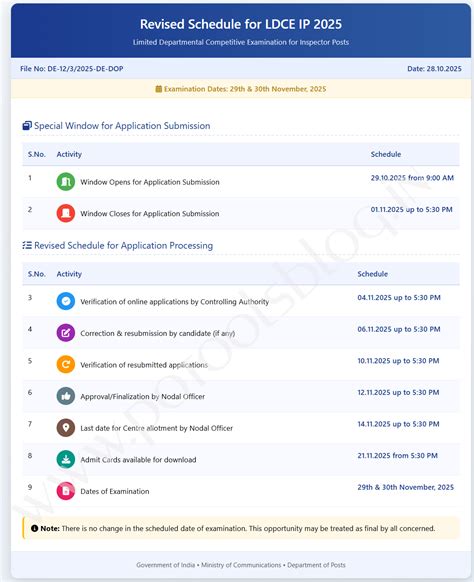Image resolution: width=474 pixels, height=582 pixels.
Task: Click the 'S.No.' column header in the Special Window table
Action: [37, 154]
